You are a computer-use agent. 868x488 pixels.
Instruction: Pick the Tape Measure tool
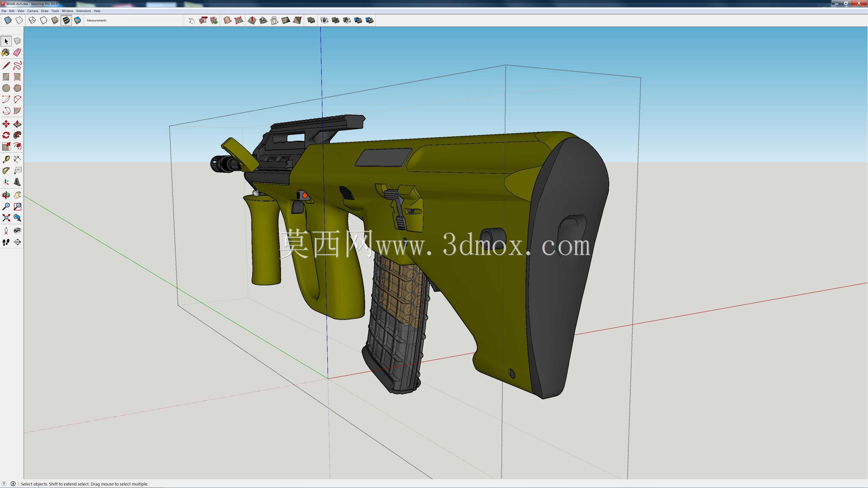tap(6, 159)
